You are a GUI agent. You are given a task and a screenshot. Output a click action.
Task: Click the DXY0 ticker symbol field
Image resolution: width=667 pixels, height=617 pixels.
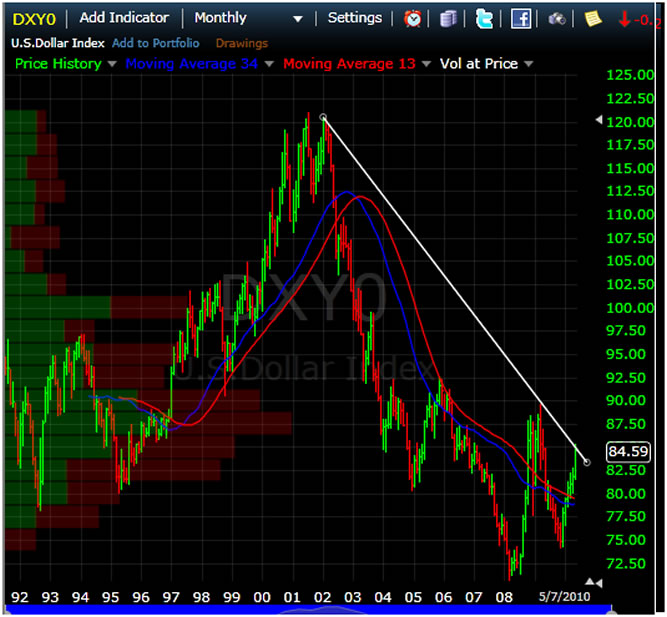pyautogui.click(x=34, y=19)
